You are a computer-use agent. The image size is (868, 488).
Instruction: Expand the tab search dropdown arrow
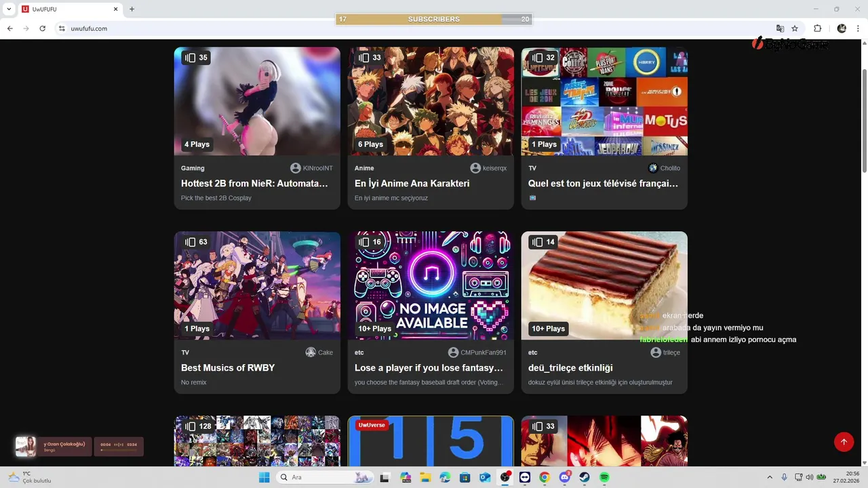(x=9, y=9)
